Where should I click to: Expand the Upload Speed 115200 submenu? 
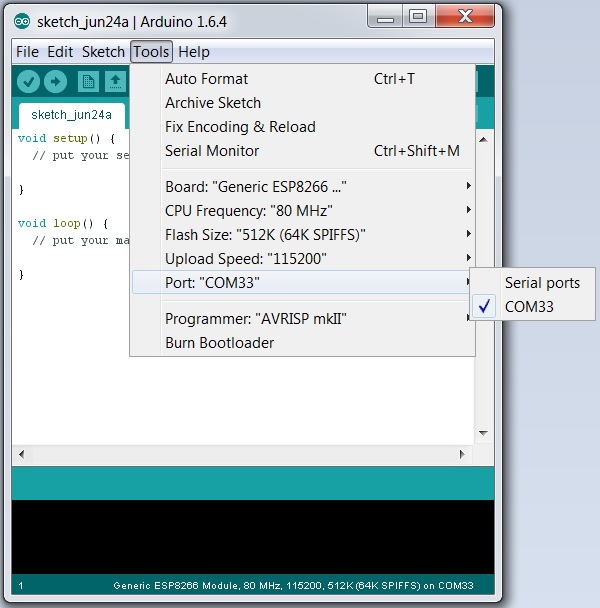pyautogui.click(x=303, y=259)
